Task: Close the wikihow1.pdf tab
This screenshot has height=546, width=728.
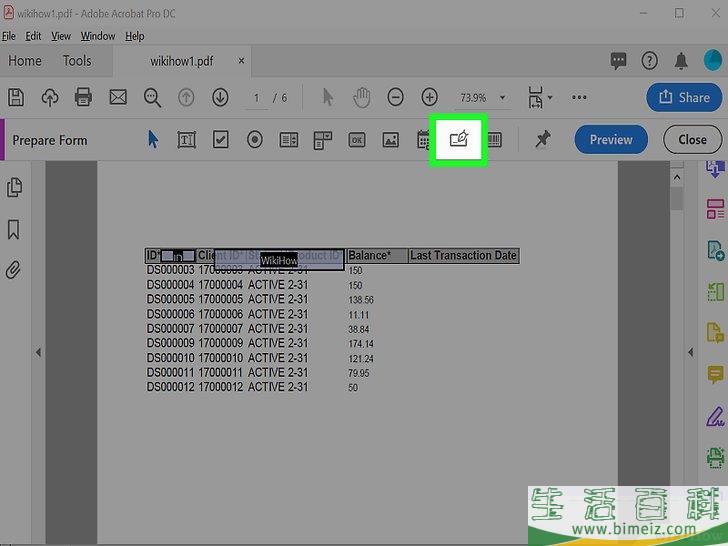Action: tap(241, 60)
